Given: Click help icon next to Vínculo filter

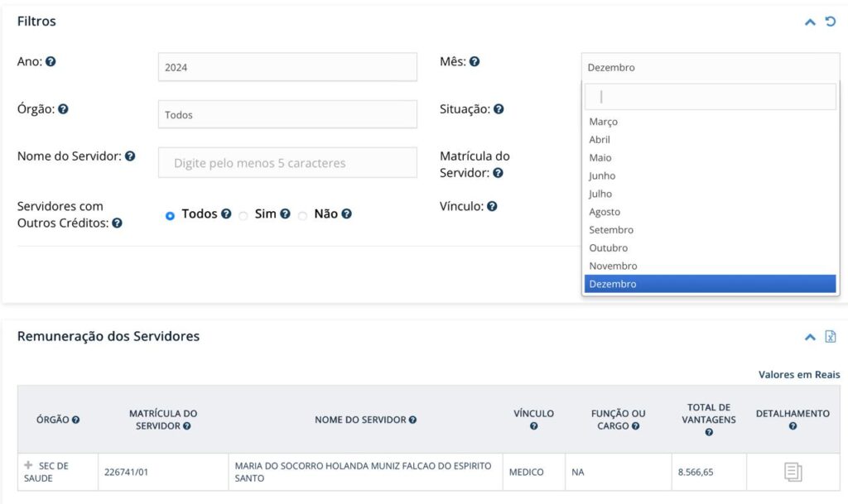Looking at the screenshot, I should click(x=492, y=207).
